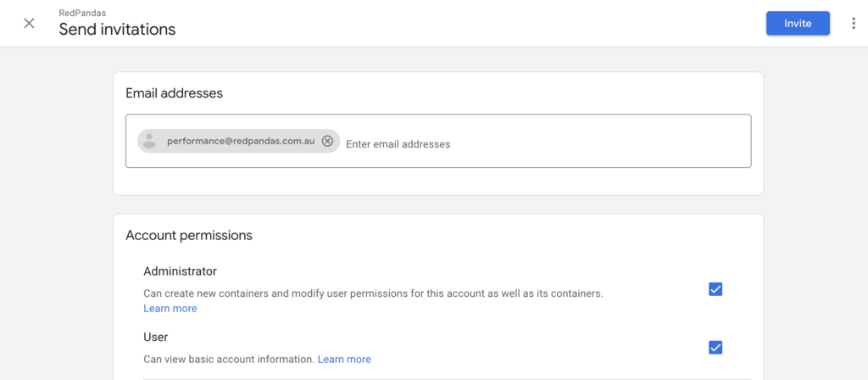868x380 pixels.
Task: Open the three-dot more options menu
Action: (x=853, y=23)
